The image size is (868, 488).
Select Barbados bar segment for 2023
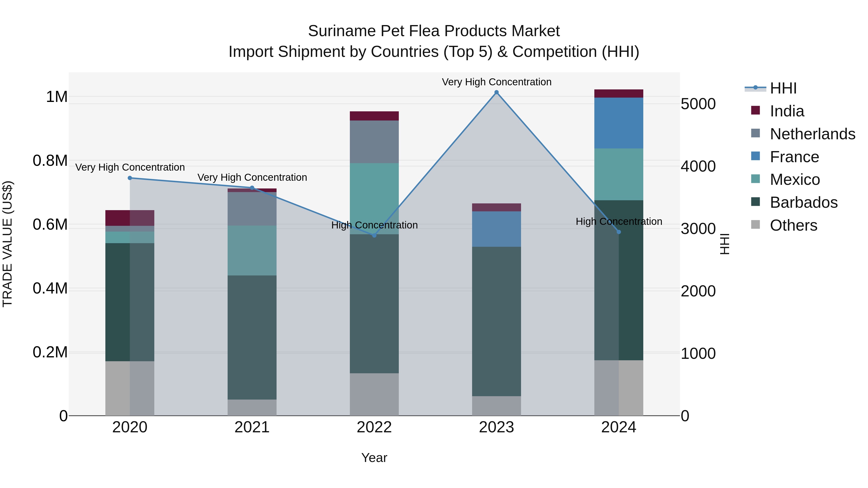(x=496, y=321)
